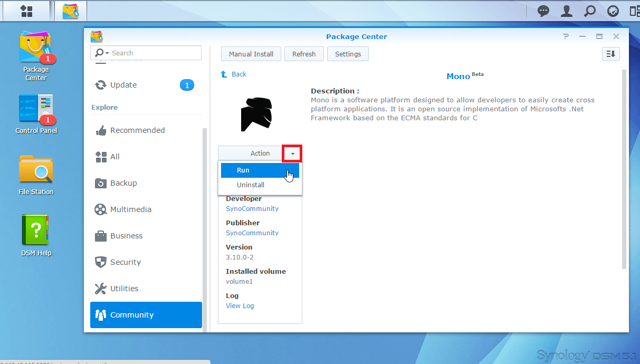The width and height of the screenshot is (640, 364).
Task: Click the sort order button in Package Center
Action: pyautogui.click(x=610, y=54)
